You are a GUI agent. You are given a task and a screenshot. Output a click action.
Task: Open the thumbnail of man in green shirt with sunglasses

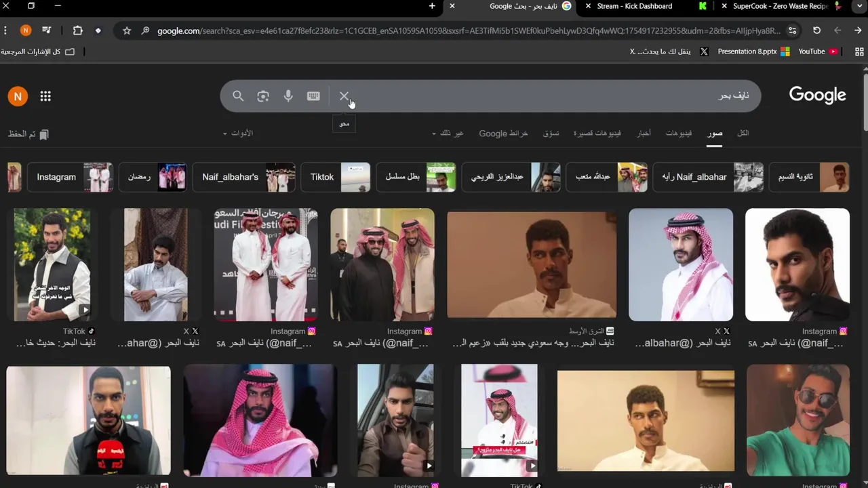798,420
